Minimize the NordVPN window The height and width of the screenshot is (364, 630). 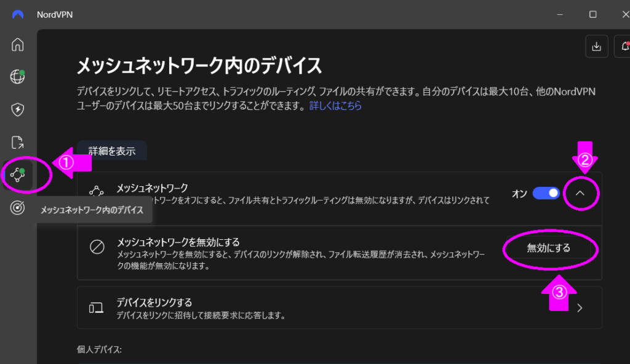pos(560,15)
